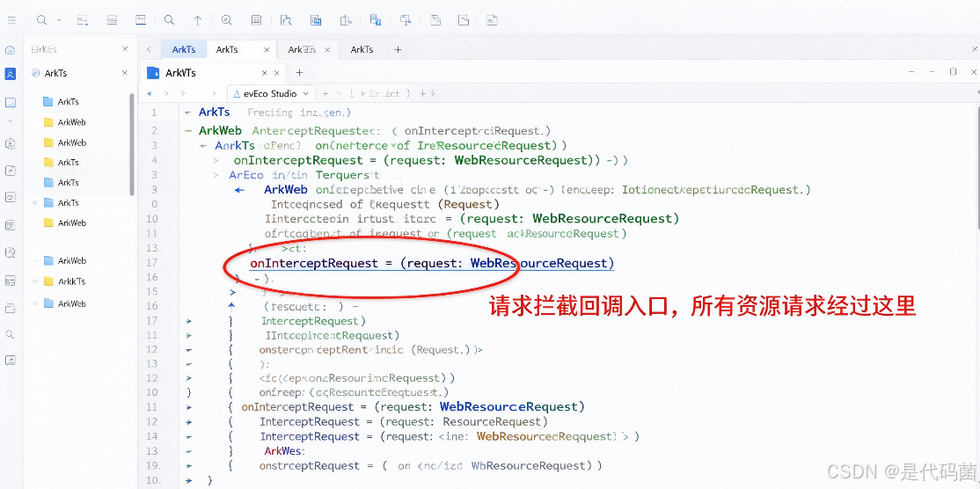Switch to the highlighted blue ArkTs tab
The image size is (980, 489).
(184, 49)
